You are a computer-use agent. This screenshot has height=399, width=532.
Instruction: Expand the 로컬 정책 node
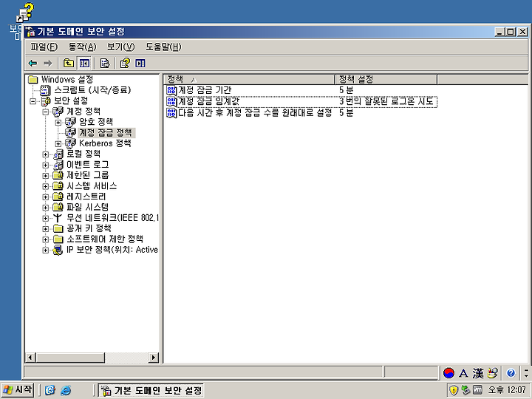(x=46, y=154)
